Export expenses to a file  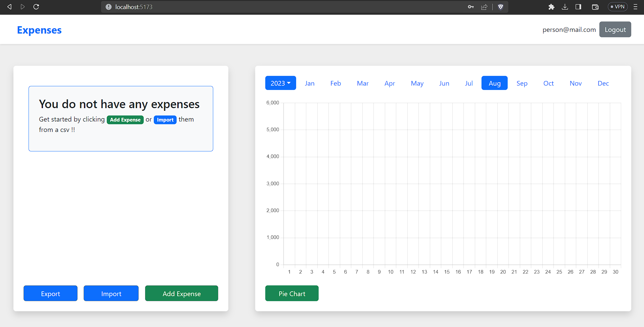pos(50,293)
